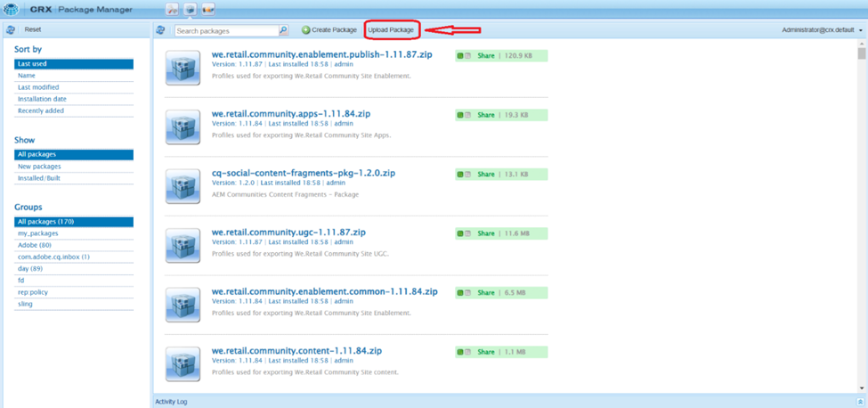Click the Create Package button

click(x=329, y=30)
